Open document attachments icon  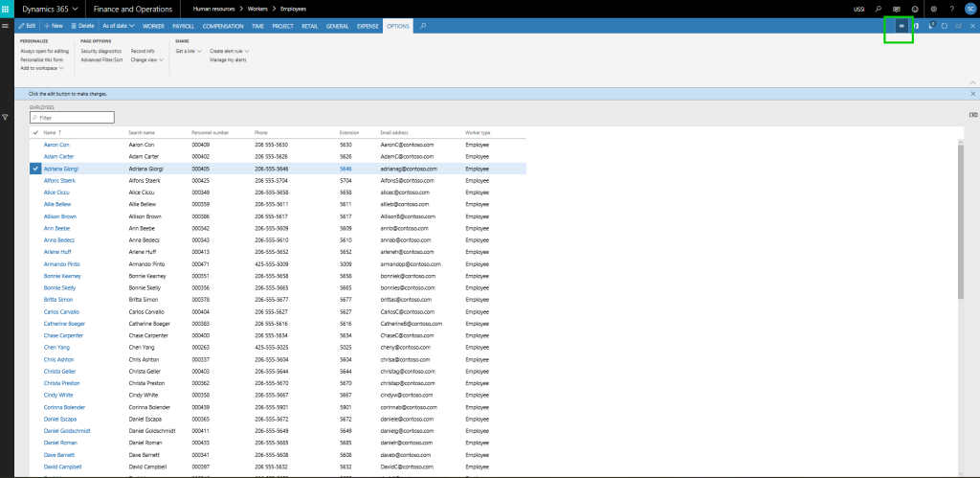click(930, 26)
